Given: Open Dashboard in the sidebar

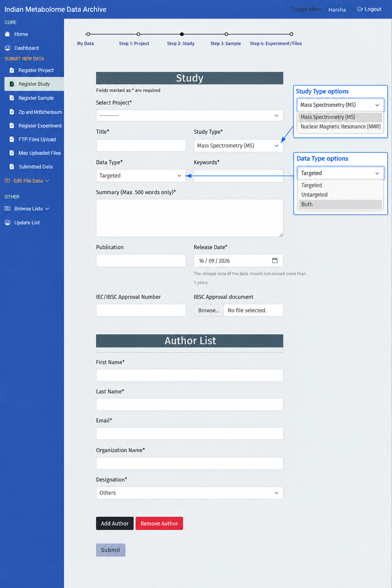Looking at the screenshot, I should point(26,48).
